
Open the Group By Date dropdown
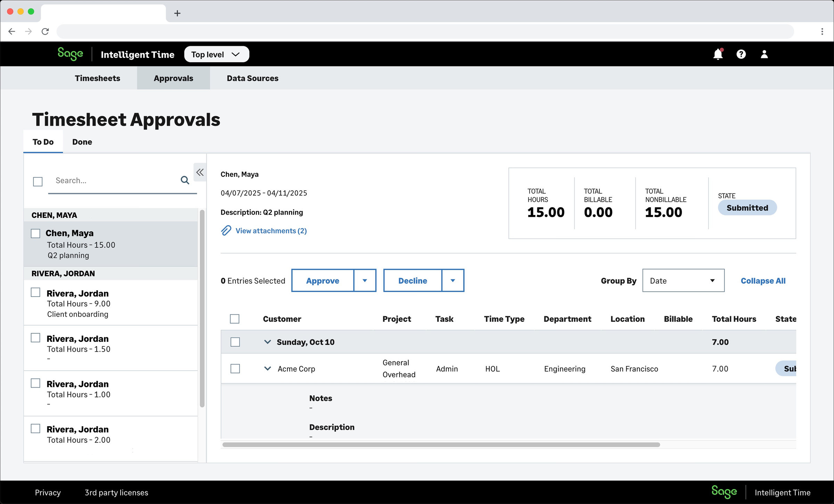coord(683,280)
